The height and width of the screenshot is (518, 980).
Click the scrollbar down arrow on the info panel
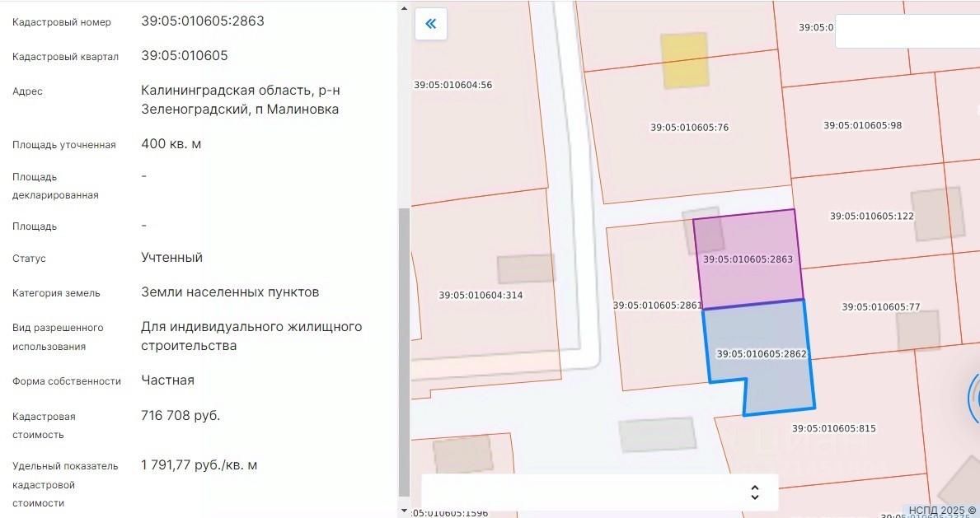[x=404, y=511]
